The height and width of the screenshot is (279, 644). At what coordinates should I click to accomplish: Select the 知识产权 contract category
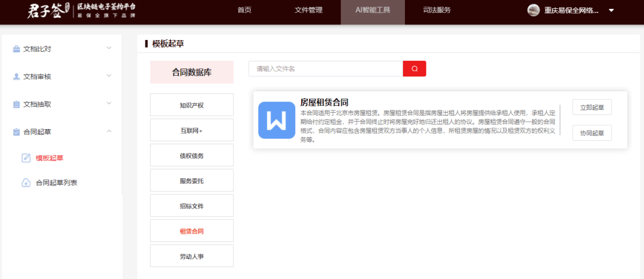pos(191,105)
